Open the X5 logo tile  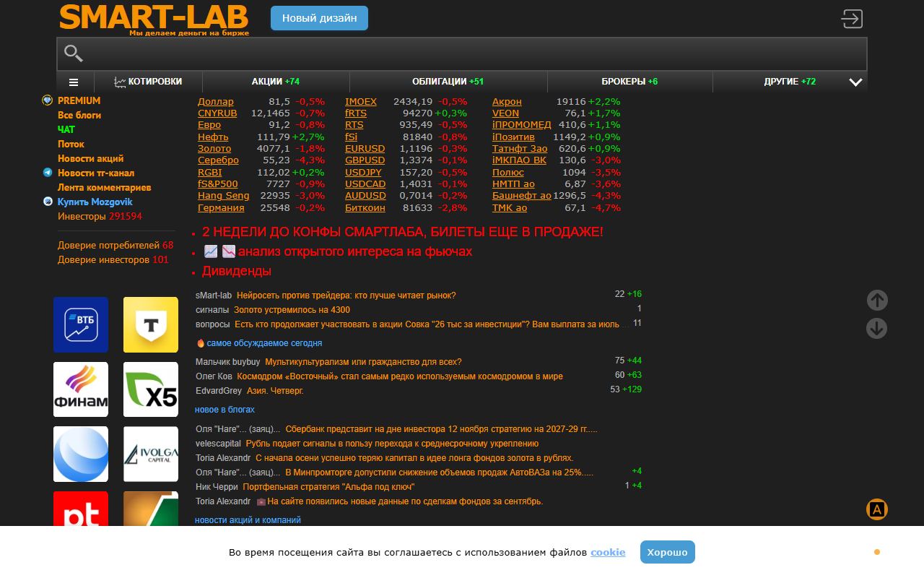click(151, 389)
